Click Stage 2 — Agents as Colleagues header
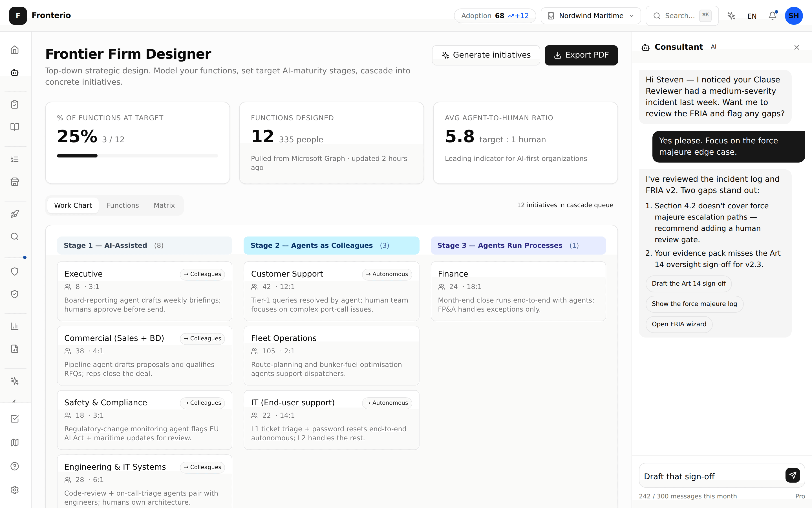Screen dimensions: 812x508 pos(331,246)
